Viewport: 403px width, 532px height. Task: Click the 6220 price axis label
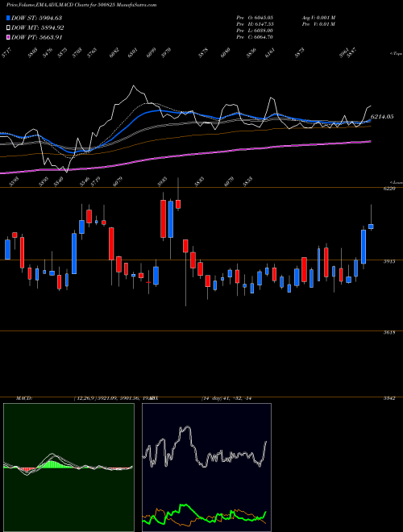tap(389, 189)
